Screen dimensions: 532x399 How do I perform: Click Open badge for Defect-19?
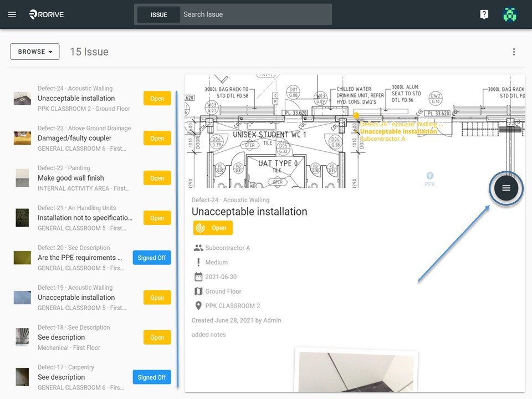[157, 298]
